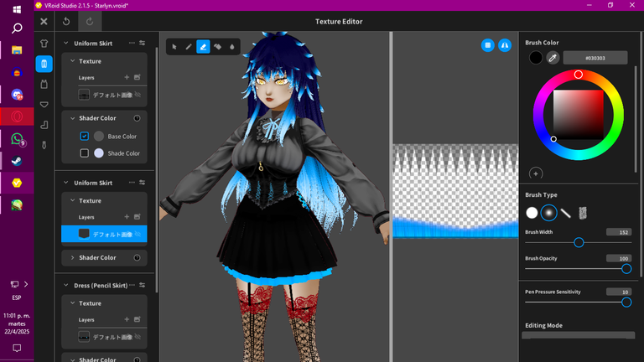Screen dimensions: 644x362
Task: Collapse the Dress (Pencil Skirt) section
Action: pyautogui.click(x=65, y=285)
